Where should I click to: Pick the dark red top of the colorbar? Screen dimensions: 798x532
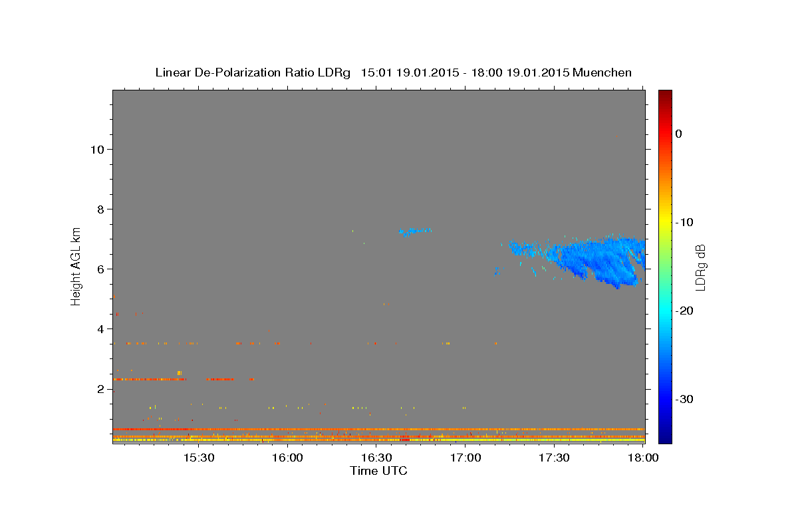coord(665,95)
